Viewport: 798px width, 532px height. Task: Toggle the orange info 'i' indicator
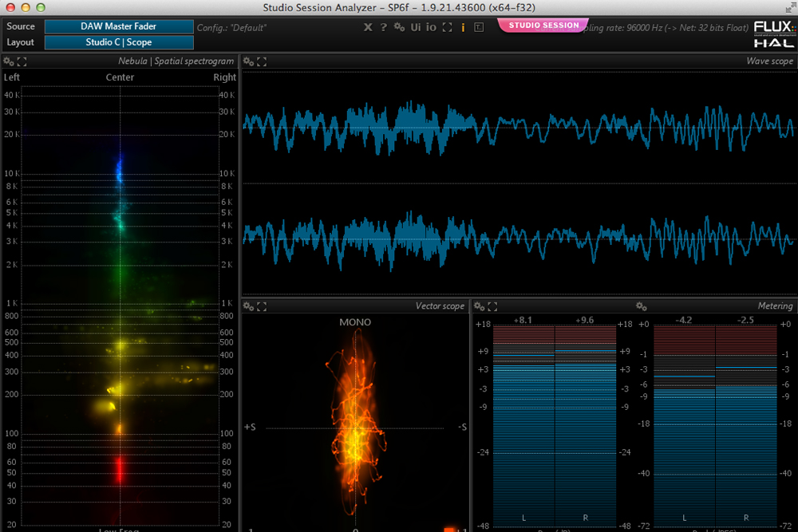463,27
